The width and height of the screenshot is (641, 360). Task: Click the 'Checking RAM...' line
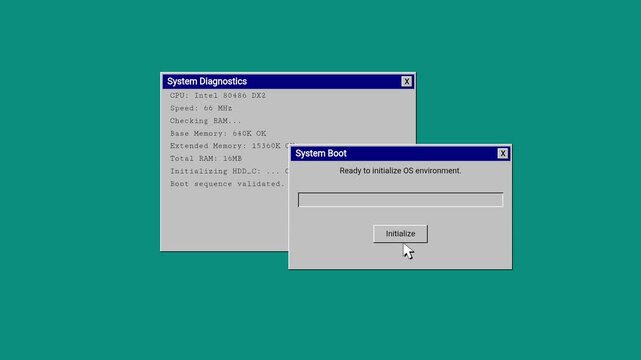click(x=206, y=121)
